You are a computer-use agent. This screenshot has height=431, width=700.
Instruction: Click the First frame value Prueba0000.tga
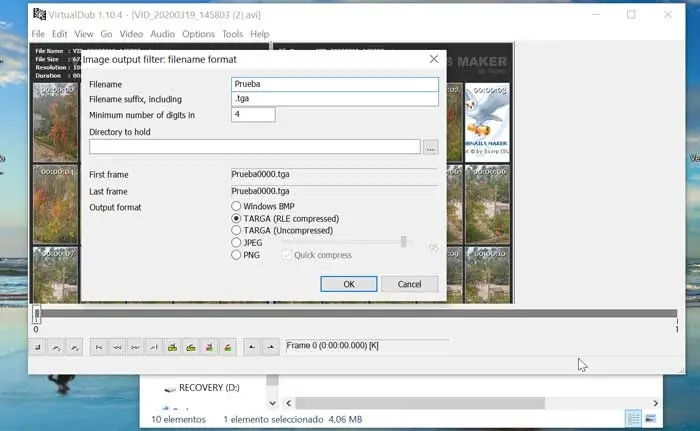point(260,174)
